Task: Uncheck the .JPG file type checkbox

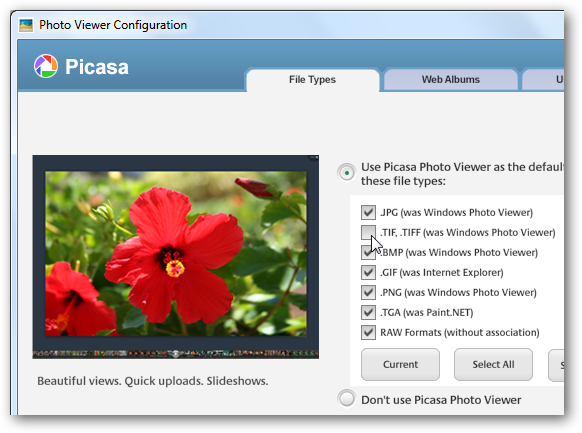Action: [x=368, y=212]
